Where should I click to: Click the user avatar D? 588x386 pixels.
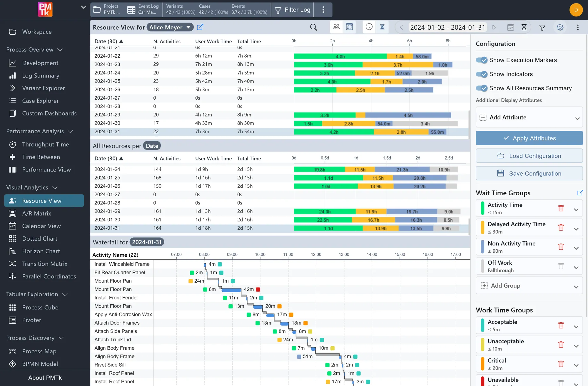pos(576,10)
